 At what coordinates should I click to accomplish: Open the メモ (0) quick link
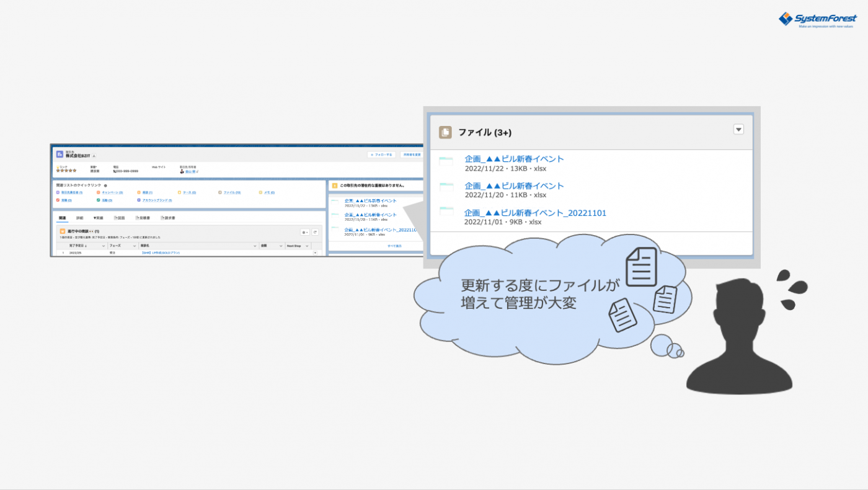tap(270, 192)
